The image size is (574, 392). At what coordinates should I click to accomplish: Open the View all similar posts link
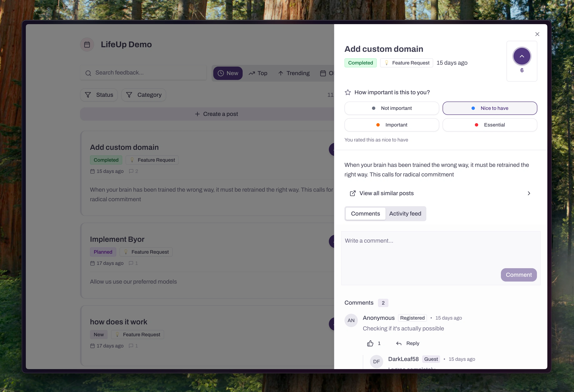(386, 193)
